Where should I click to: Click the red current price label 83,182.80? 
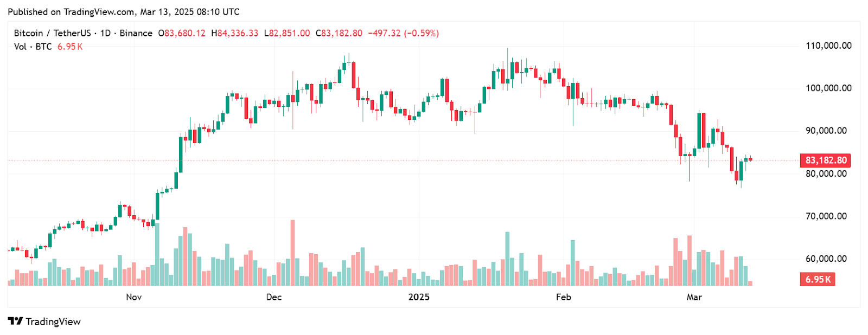826,160
